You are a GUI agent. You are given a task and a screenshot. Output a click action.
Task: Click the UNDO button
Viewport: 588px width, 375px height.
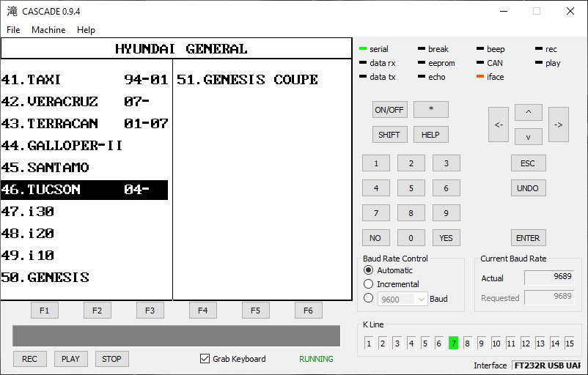pyautogui.click(x=528, y=188)
